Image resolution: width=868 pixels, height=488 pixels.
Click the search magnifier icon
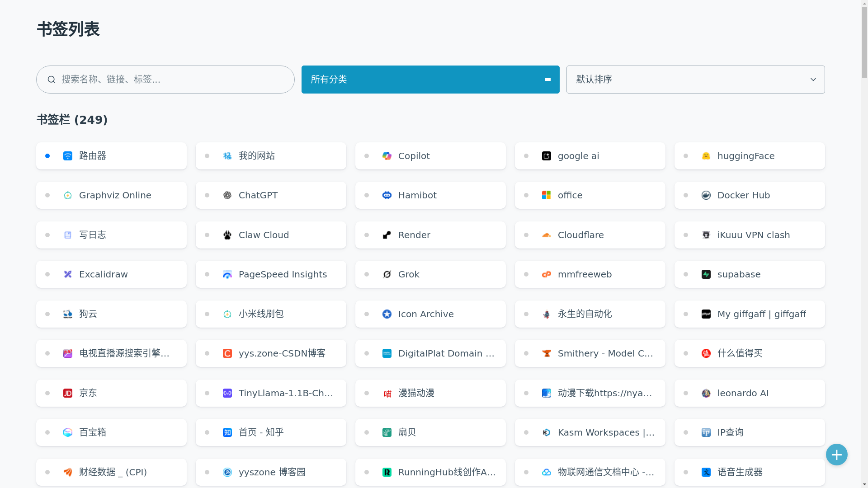52,80
